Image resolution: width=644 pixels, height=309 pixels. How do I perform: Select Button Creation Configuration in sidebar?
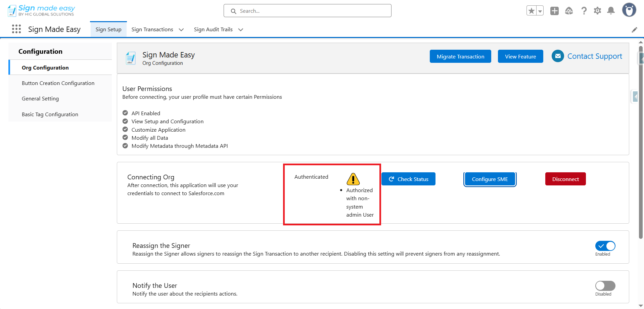click(x=58, y=83)
